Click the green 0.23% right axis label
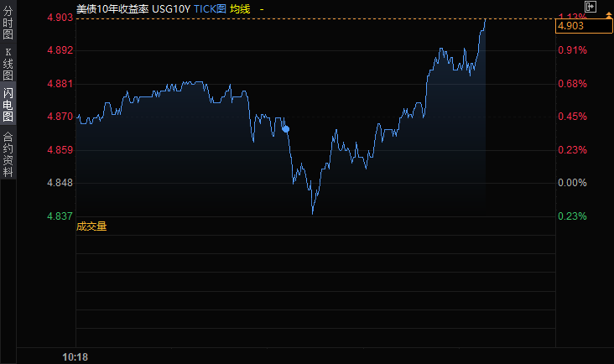The height and width of the screenshot is (364, 614). click(x=573, y=216)
